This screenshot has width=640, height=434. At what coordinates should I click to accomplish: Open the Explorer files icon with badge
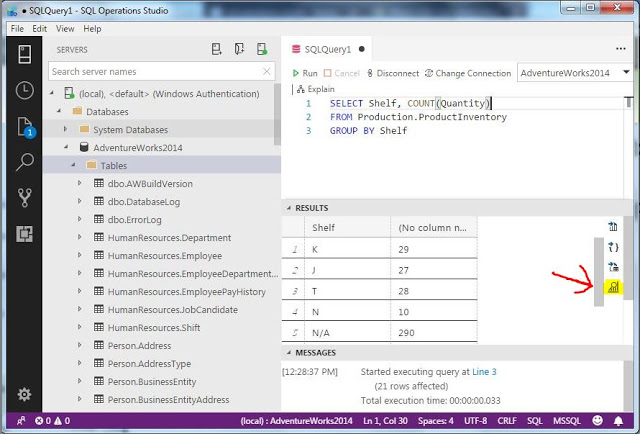pos(25,127)
